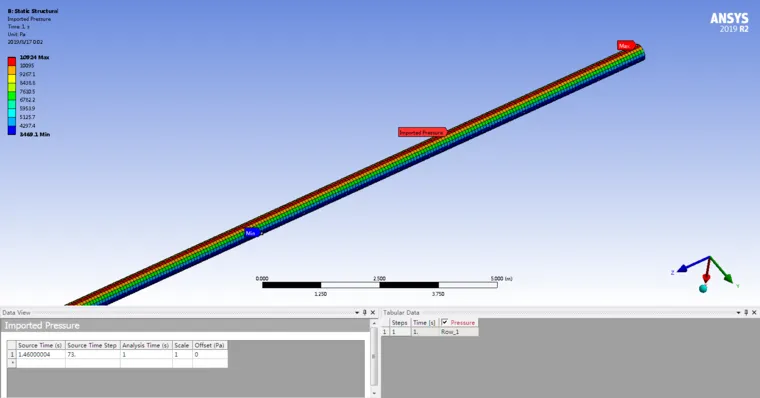Click the Static Structural title text
The height and width of the screenshot is (398, 760).
(x=32, y=11)
